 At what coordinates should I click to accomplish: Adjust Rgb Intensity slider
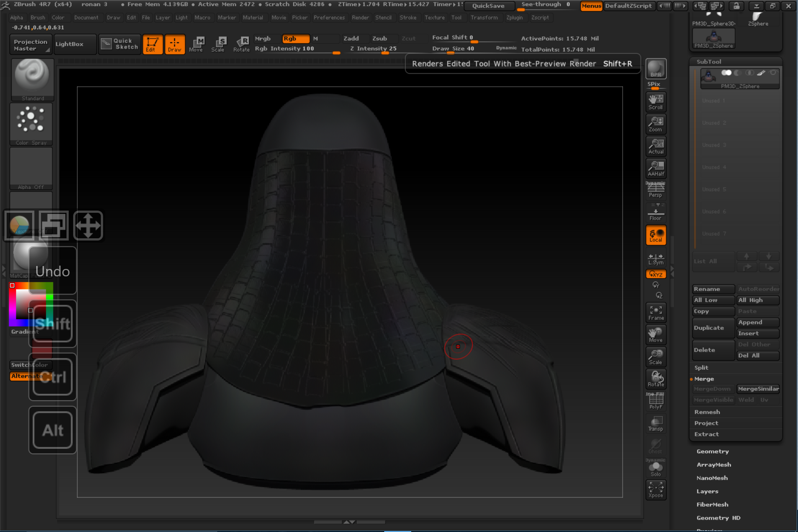coord(297,49)
